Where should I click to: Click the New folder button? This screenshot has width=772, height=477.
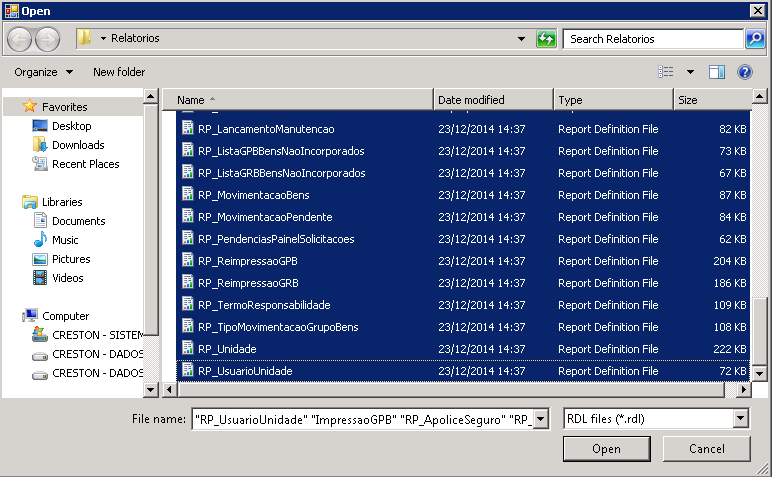tap(119, 72)
